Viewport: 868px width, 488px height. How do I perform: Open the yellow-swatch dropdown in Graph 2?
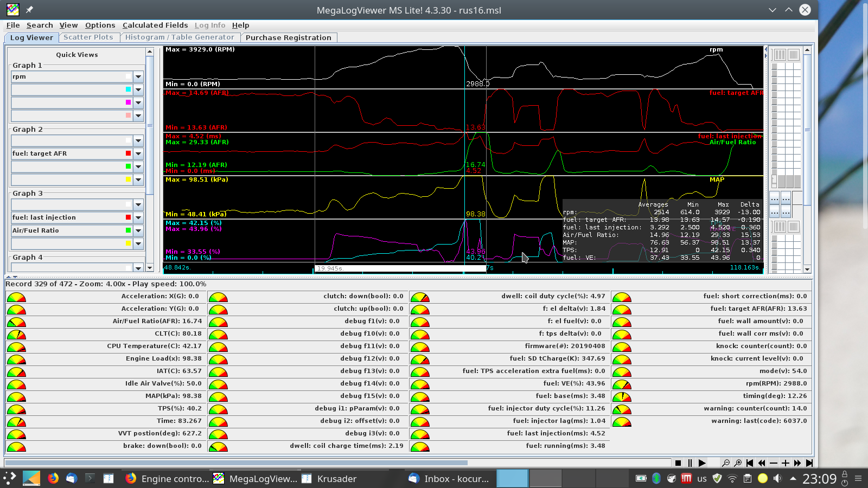(x=138, y=180)
